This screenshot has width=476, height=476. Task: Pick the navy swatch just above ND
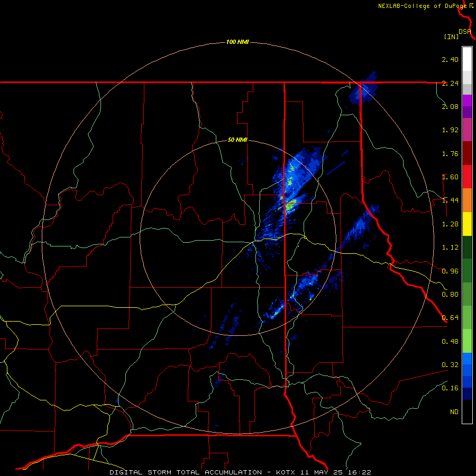[467, 393]
